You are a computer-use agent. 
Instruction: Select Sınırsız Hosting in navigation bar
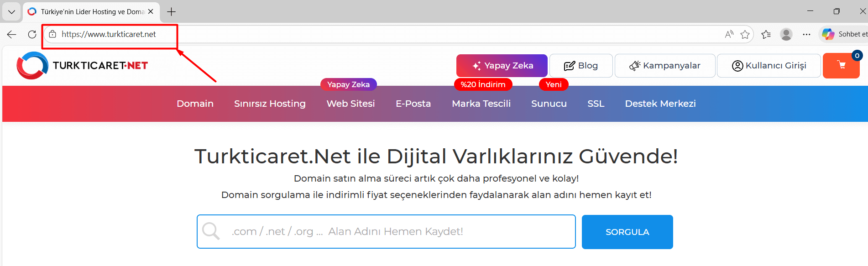[x=270, y=104]
